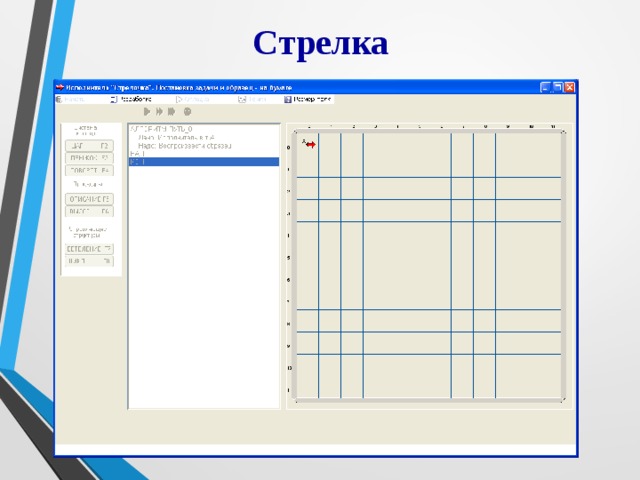640x480 pixels.
Task: Click the double-arrow fast run icon
Action: 159,111
